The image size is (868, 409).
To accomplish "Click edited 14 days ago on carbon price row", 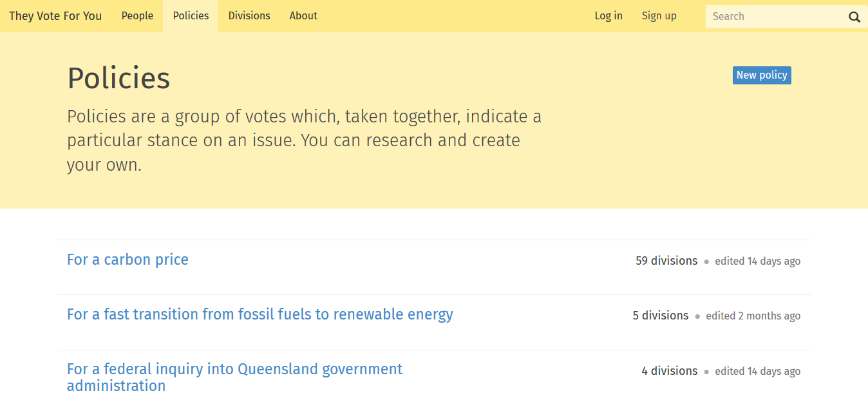I will (x=758, y=261).
